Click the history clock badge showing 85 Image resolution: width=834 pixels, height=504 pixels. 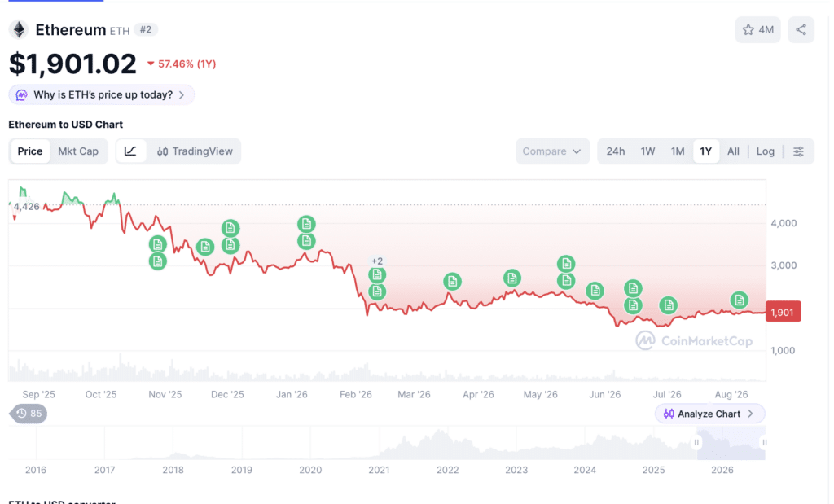[x=29, y=414]
